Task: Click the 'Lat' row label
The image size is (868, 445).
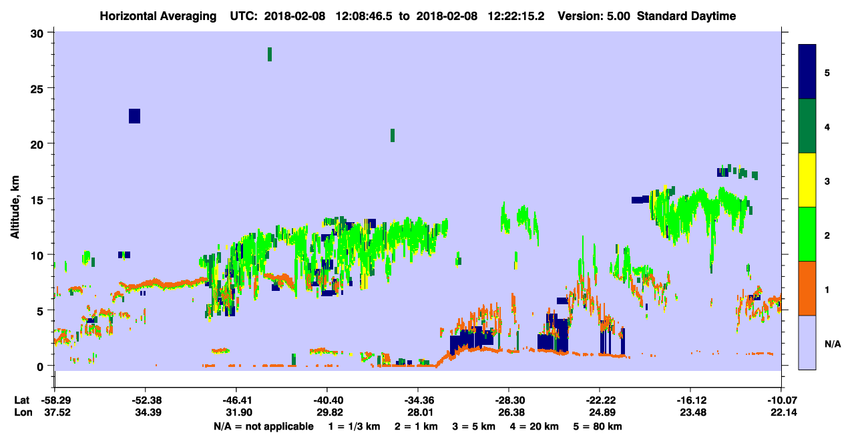Action: click(22, 400)
